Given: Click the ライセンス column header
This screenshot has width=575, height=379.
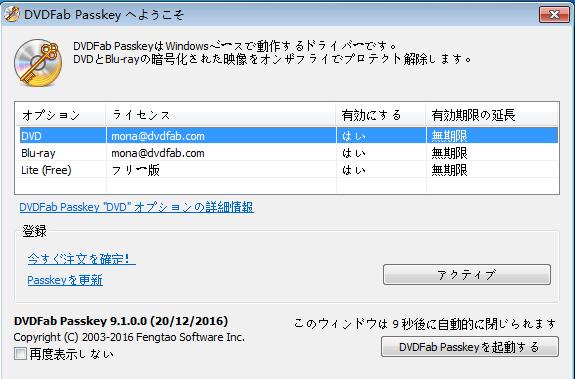Looking at the screenshot, I should (x=221, y=115).
